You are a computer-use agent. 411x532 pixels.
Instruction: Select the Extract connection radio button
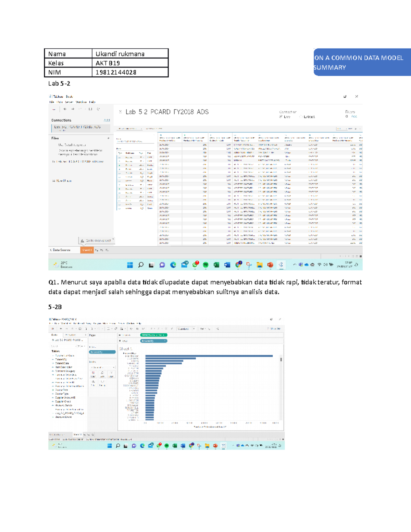[x=300, y=116]
